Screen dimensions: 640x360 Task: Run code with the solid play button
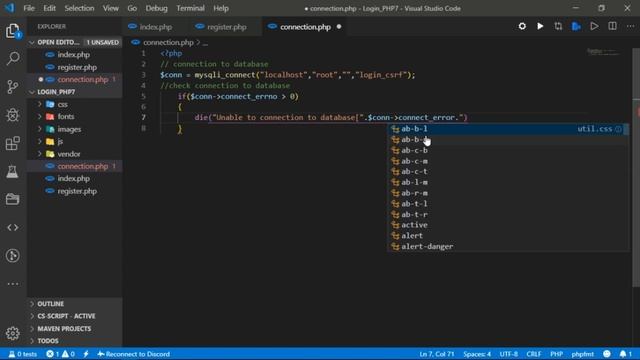click(540, 27)
